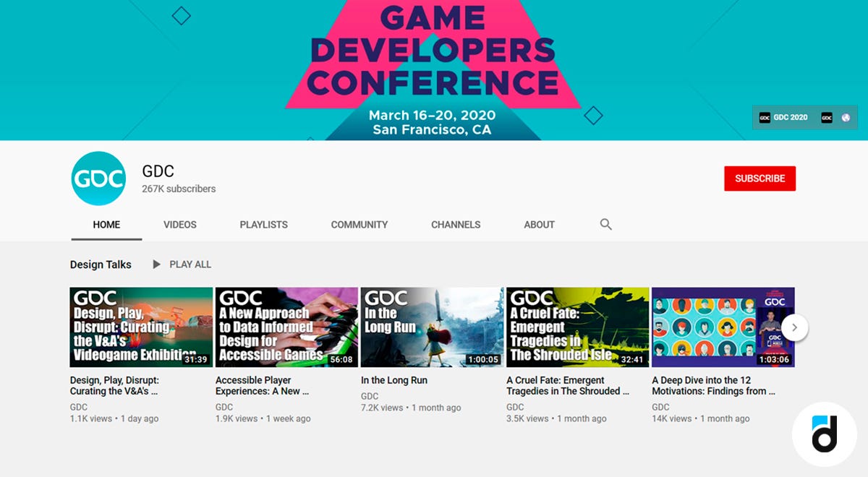The width and height of the screenshot is (868, 477).
Task: Click the globe website icon on banner
Action: click(845, 117)
